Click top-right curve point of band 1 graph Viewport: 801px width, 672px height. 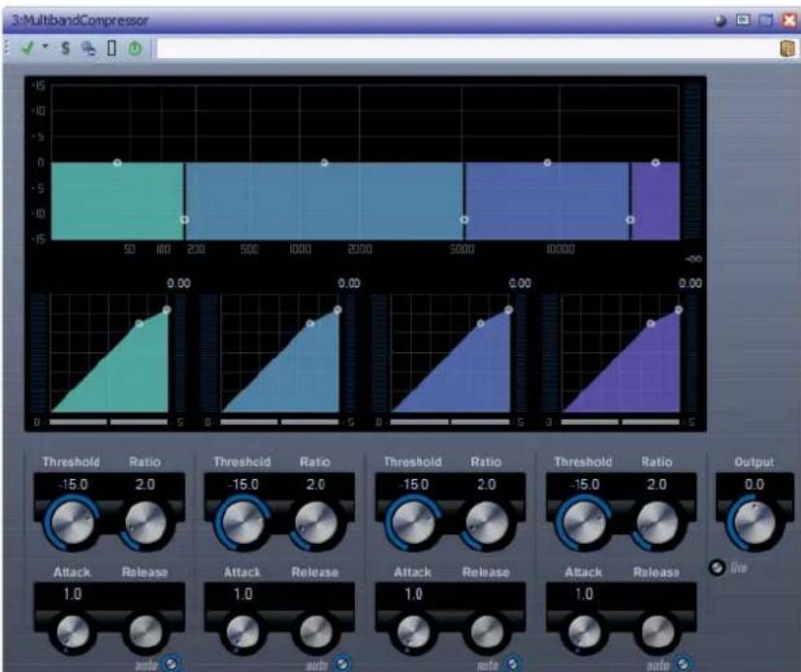167,310
